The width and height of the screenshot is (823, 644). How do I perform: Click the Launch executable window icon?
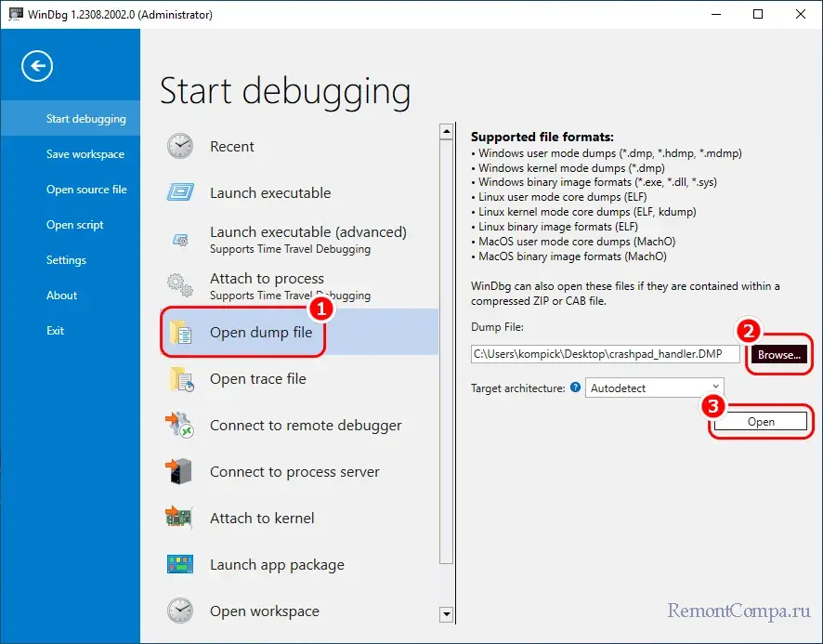[x=180, y=192]
